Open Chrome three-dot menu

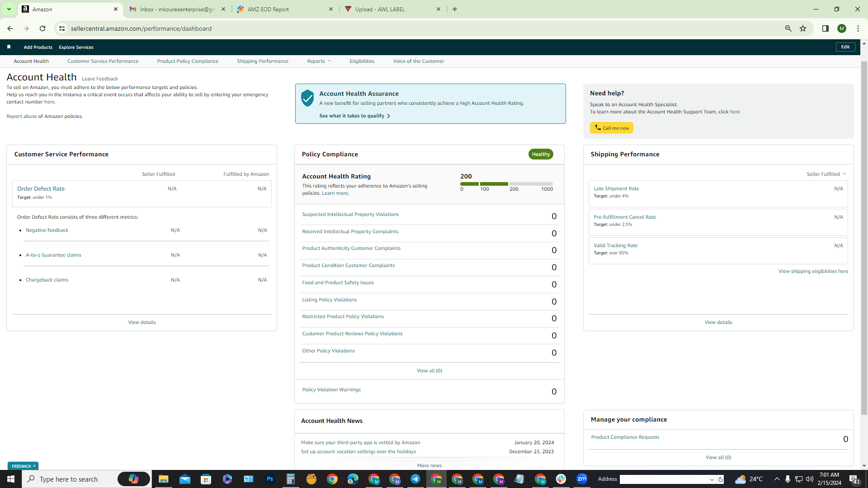click(x=858, y=28)
